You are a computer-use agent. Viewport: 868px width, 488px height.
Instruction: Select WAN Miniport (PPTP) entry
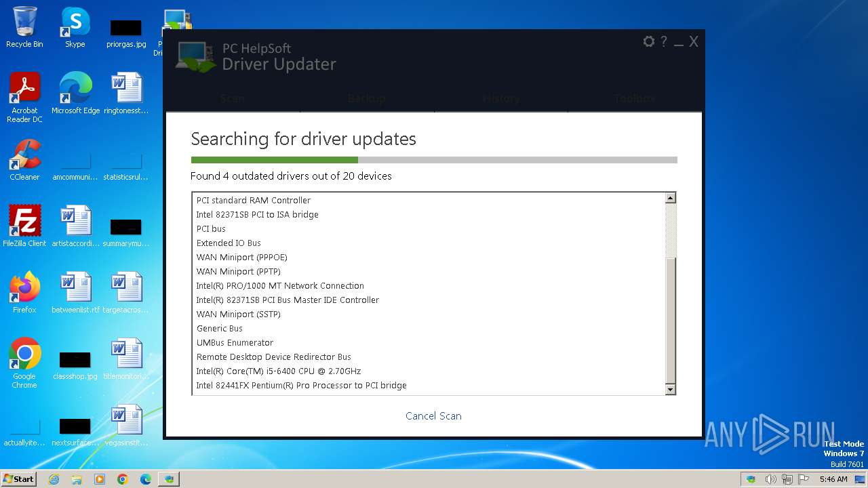[x=429, y=272]
